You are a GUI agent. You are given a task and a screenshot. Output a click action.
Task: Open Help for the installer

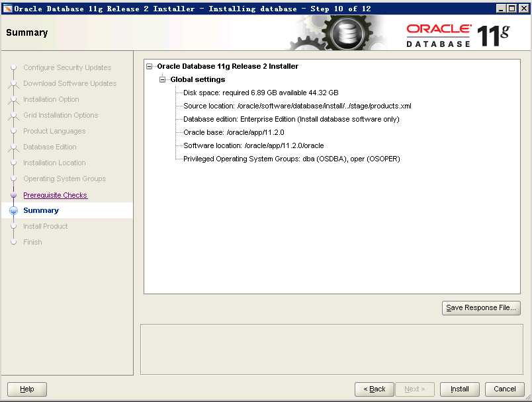27,389
